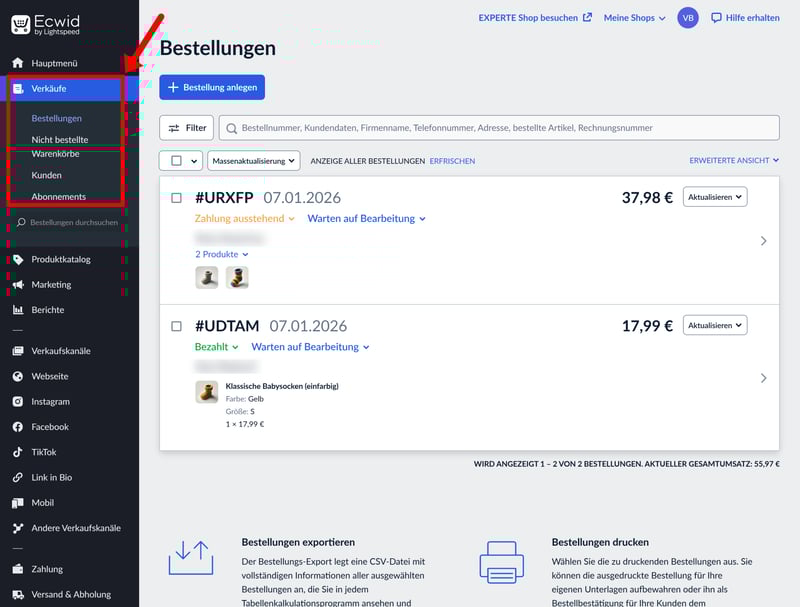The image size is (800, 607).
Task: Click the order search input field
Action: tap(500, 128)
